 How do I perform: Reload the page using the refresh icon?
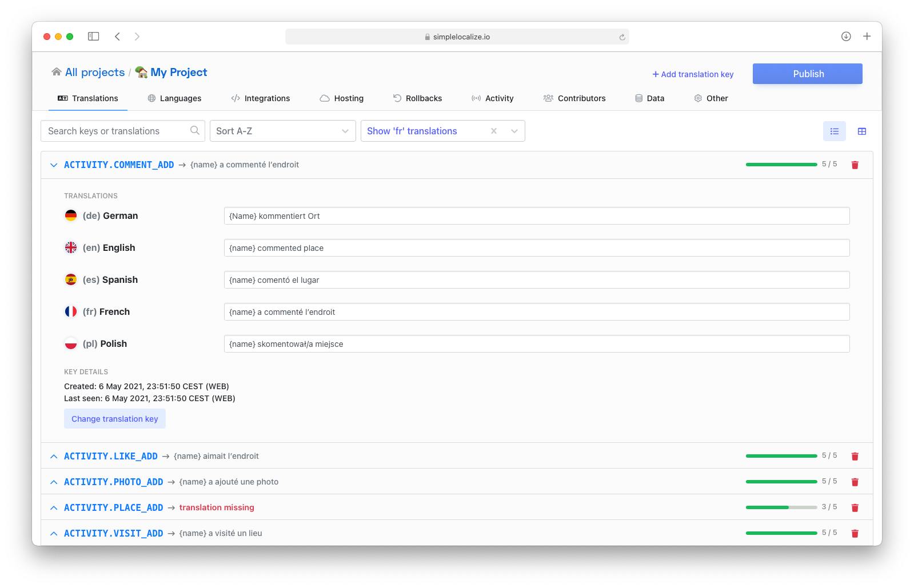click(x=622, y=37)
